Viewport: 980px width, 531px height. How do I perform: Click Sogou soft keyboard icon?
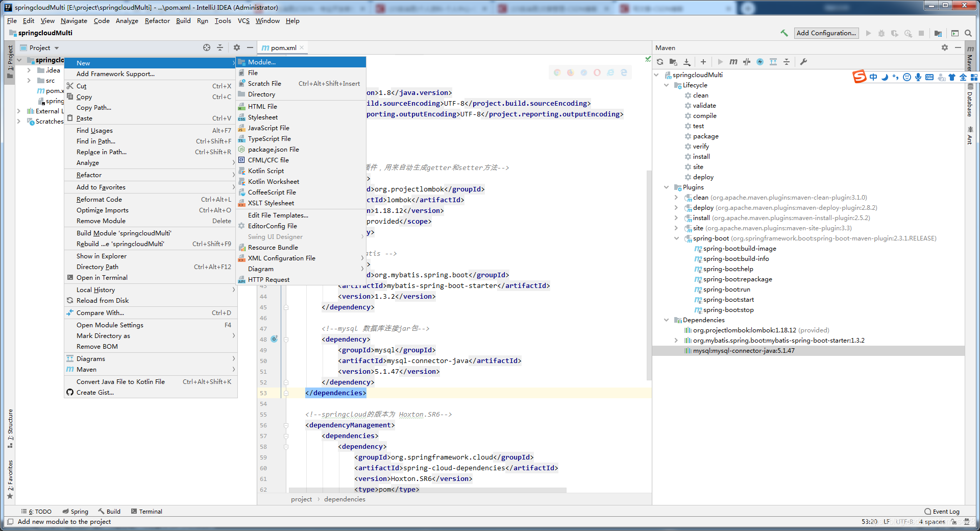tap(929, 77)
